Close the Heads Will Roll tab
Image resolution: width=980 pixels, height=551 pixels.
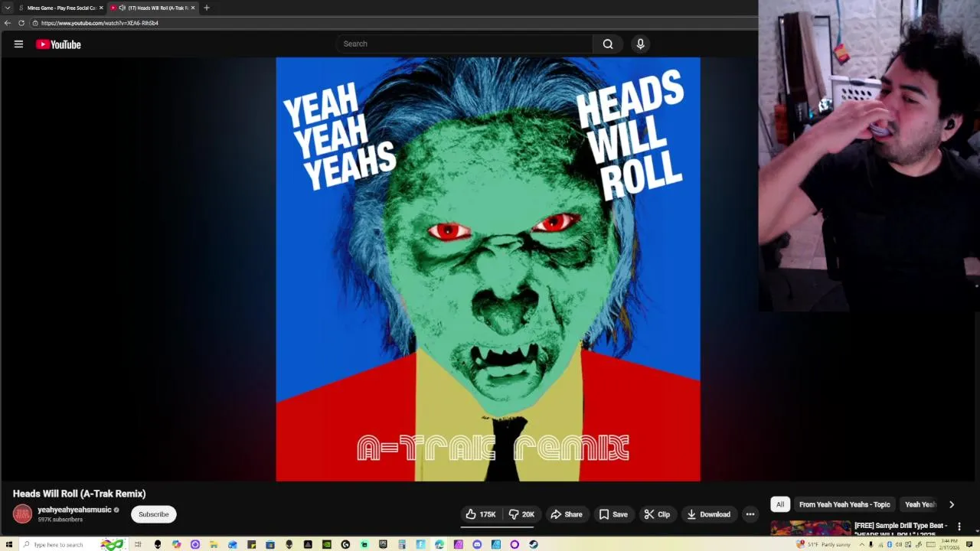click(x=193, y=8)
